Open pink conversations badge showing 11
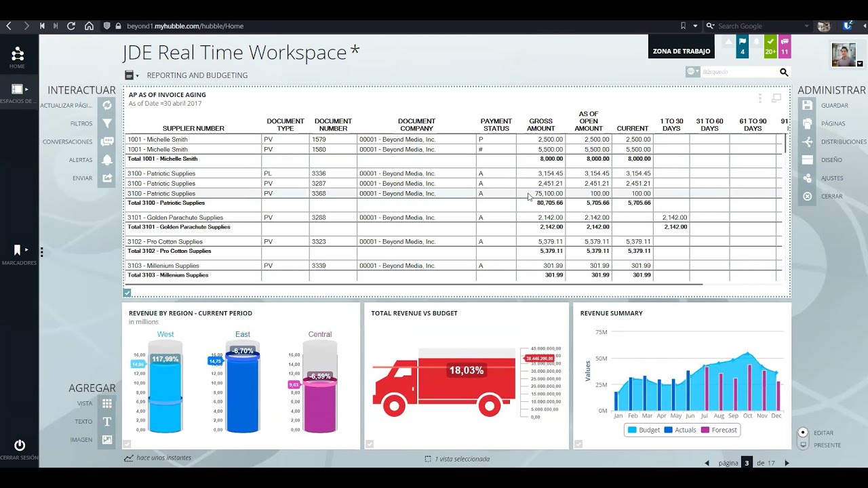868x488 pixels. point(785,46)
